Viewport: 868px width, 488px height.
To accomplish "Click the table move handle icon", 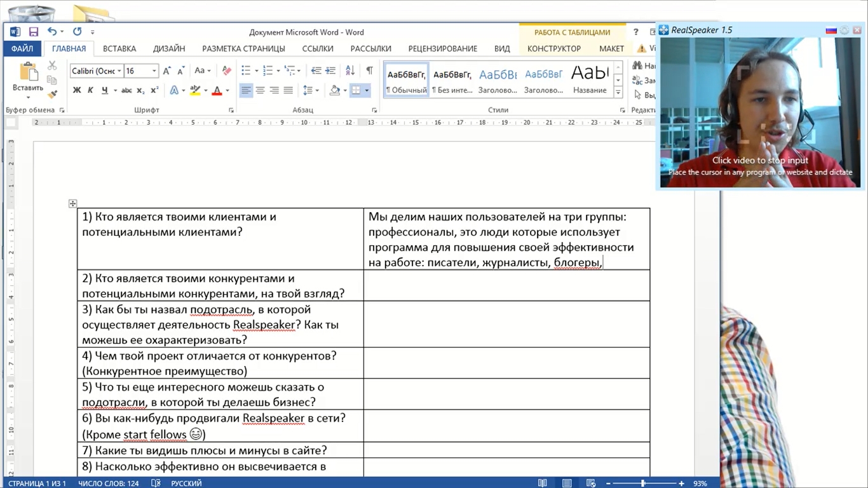I will tap(73, 203).
